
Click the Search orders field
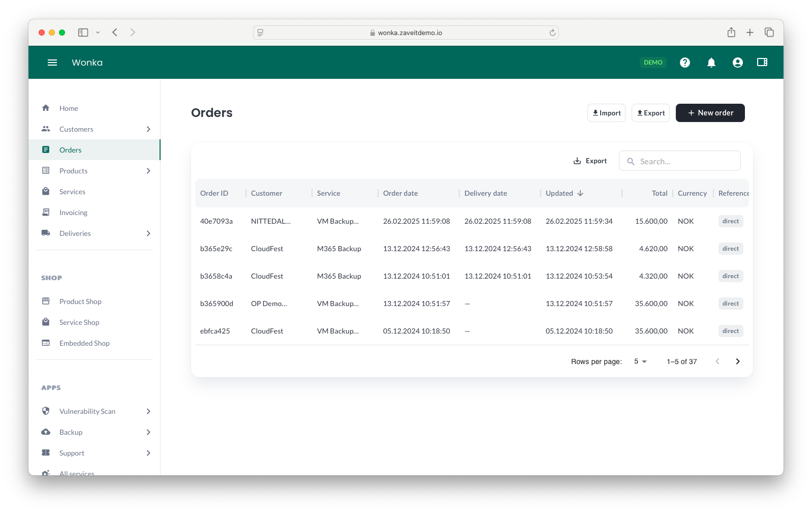[x=680, y=161]
